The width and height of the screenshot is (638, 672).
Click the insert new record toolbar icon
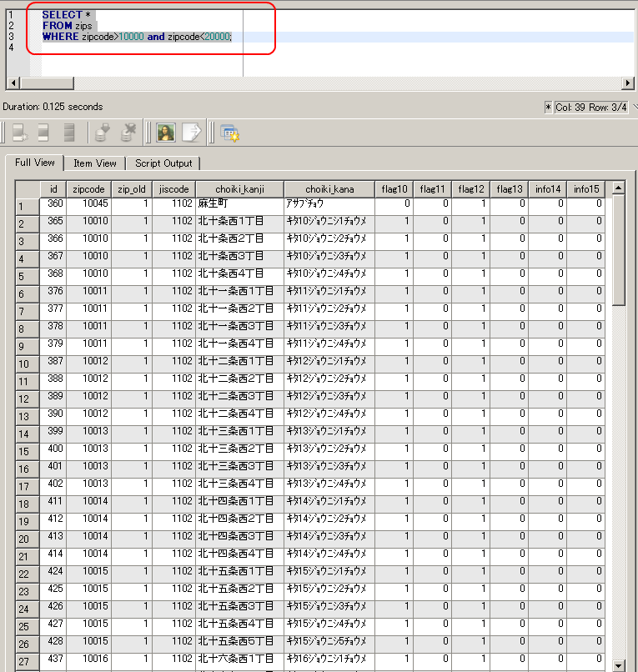pos(18,132)
